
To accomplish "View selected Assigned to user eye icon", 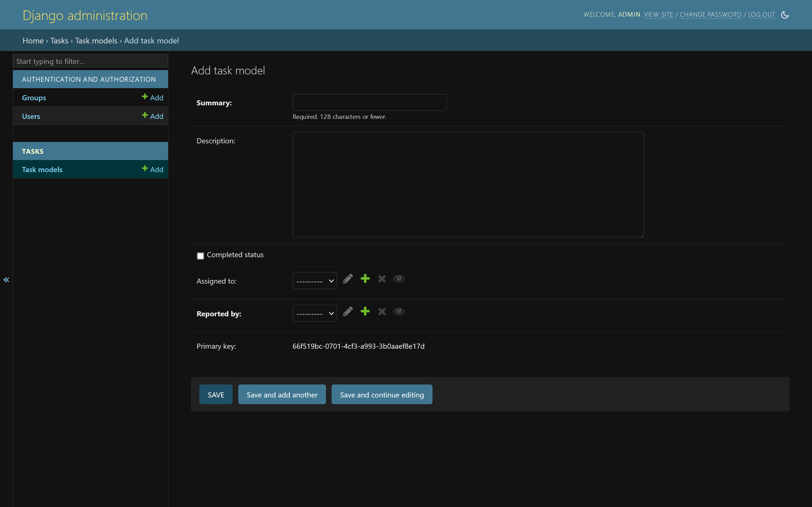I will point(399,279).
